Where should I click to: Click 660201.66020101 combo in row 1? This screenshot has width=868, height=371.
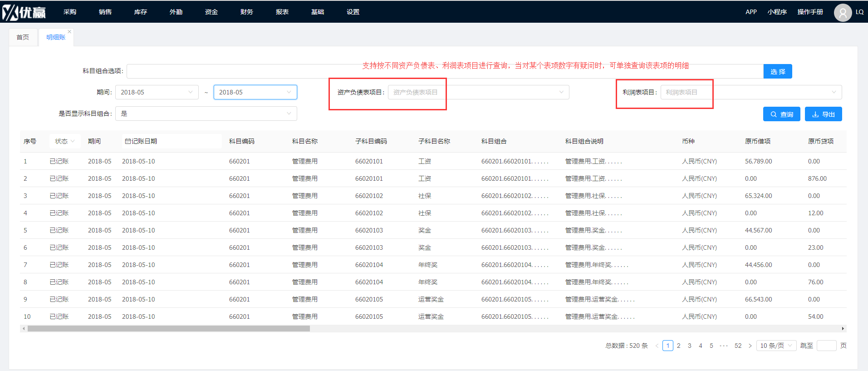(x=515, y=161)
